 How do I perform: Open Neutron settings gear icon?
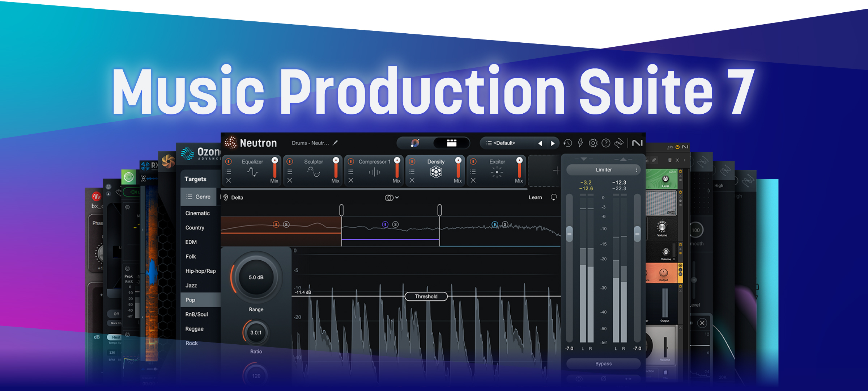click(x=593, y=143)
